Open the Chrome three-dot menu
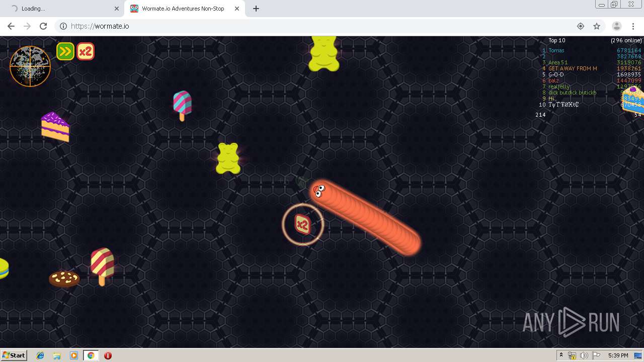The image size is (644, 362). [x=633, y=26]
